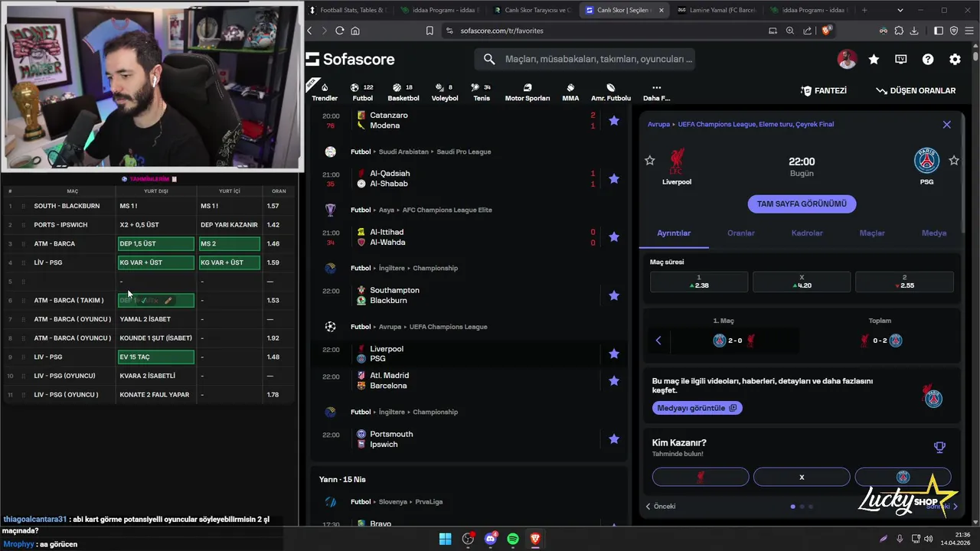Switch to the Oranlar tab
Viewport: 980px width, 551px height.
740,233
